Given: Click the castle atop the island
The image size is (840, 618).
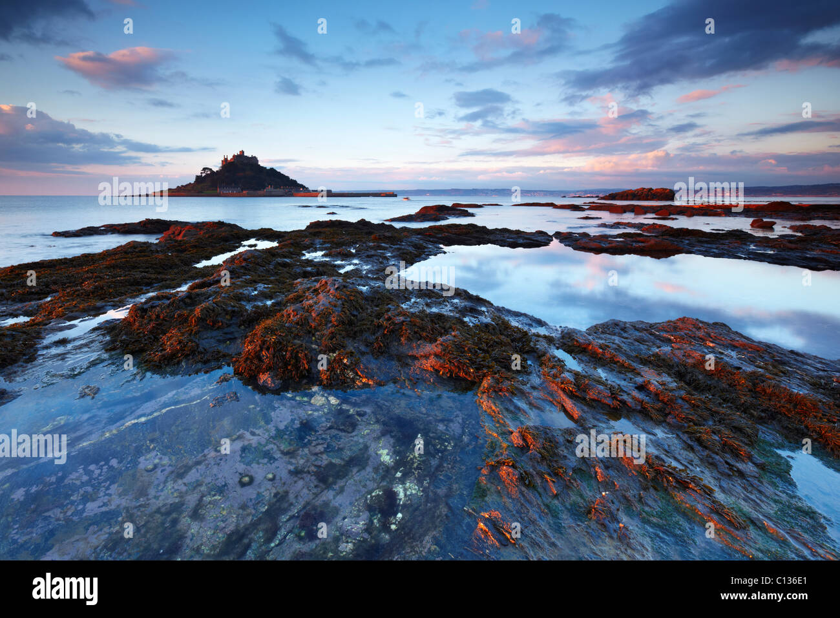Looking at the screenshot, I should [x=239, y=157].
